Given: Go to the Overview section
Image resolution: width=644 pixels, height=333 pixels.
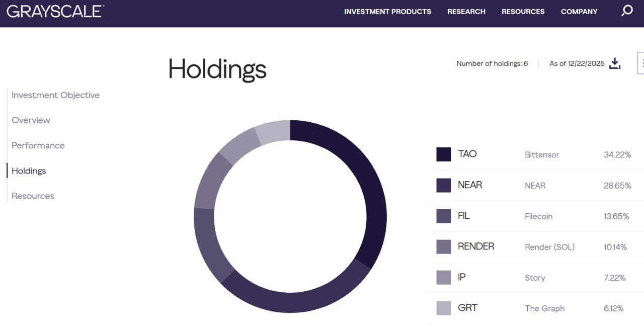Looking at the screenshot, I should (x=31, y=120).
